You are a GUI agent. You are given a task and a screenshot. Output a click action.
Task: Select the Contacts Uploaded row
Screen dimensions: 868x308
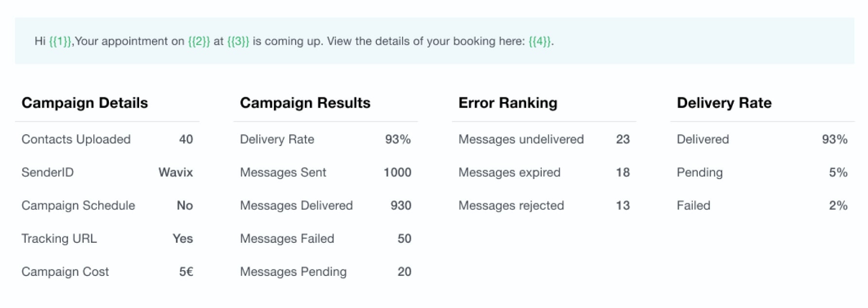pyautogui.click(x=107, y=139)
